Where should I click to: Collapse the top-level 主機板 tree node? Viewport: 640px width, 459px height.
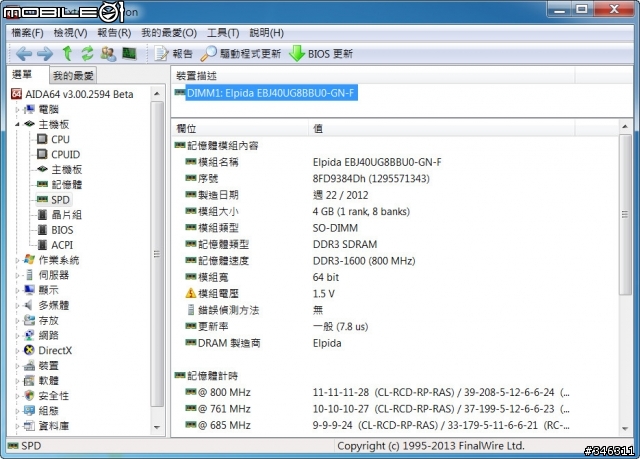(17, 124)
